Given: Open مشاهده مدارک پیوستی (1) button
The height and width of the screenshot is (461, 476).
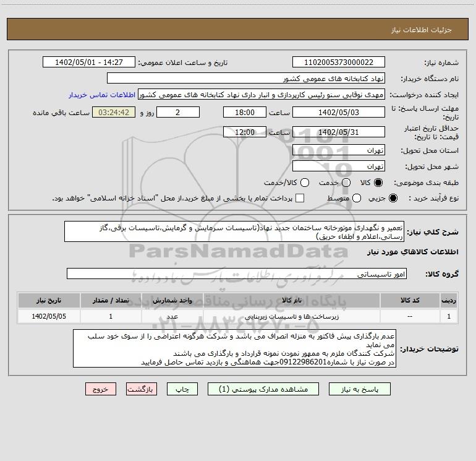Looking at the screenshot, I should pos(263,389).
